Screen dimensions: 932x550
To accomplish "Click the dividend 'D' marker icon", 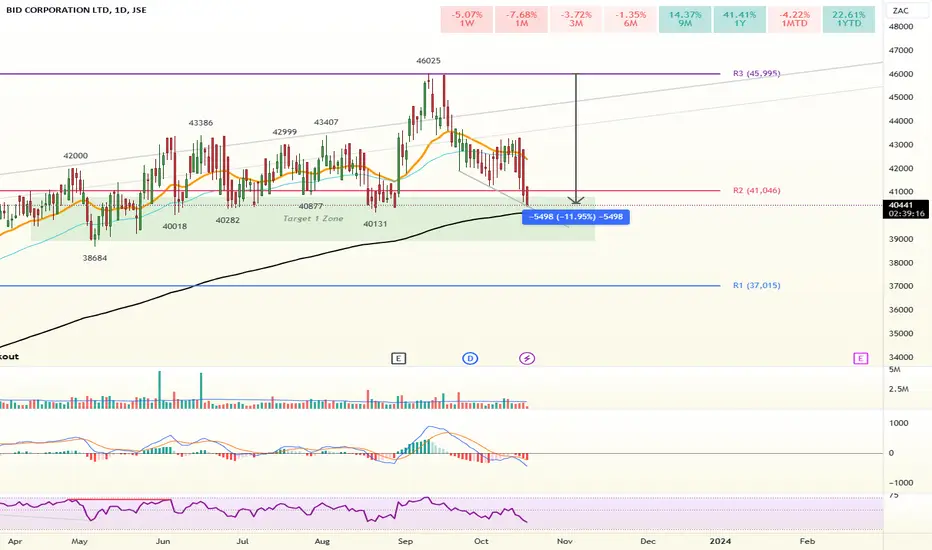I will [x=470, y=359].
